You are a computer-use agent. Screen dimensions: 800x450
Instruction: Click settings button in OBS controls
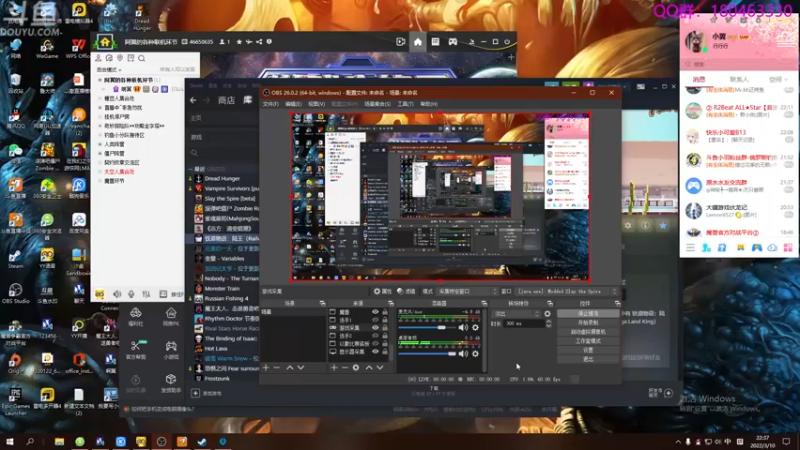[588, 350]
